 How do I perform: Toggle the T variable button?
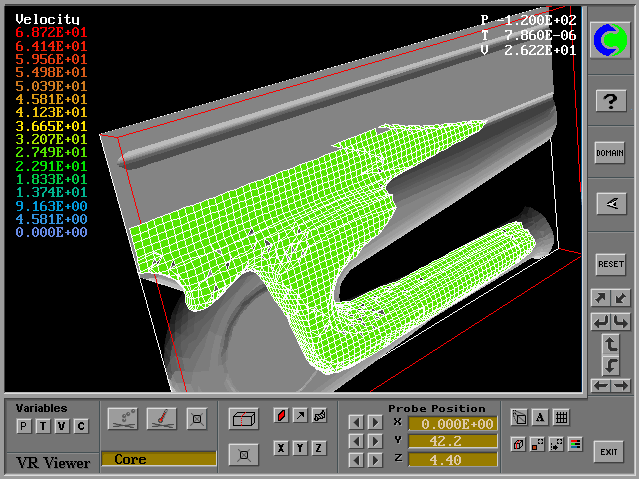pos(43,427)
